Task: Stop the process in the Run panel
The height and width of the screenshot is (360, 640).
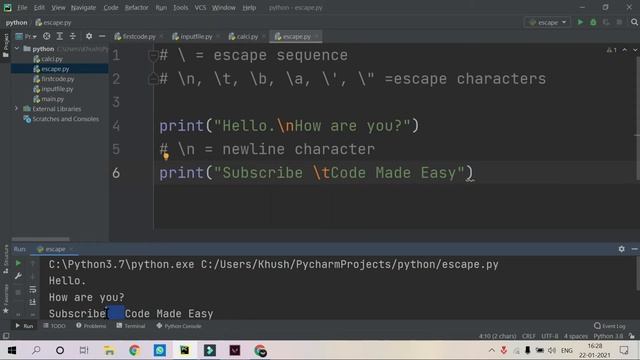Action: (18, 292)
